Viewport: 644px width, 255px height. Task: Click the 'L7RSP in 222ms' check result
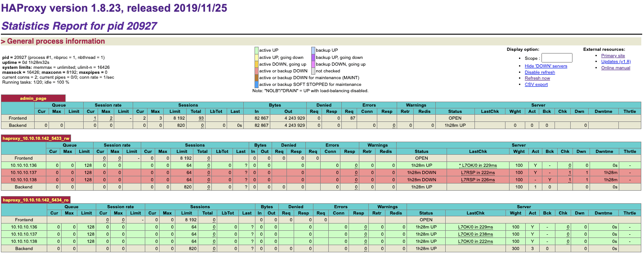coord(478,172)
